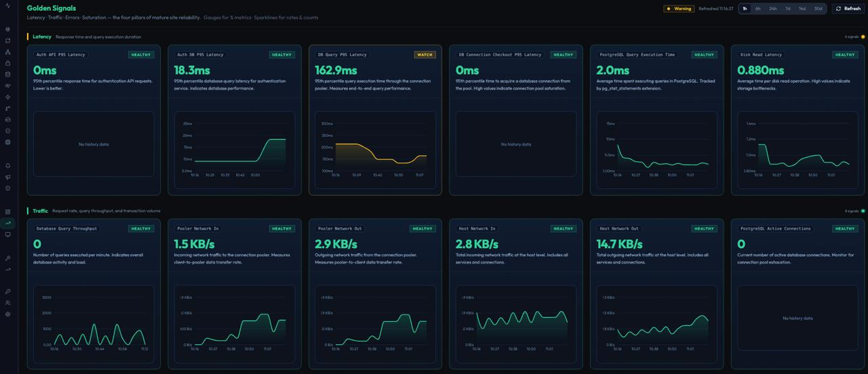Click the 18.3ms latency value
This screenshot has height=374, width=868.
click(x=192, y=70)
